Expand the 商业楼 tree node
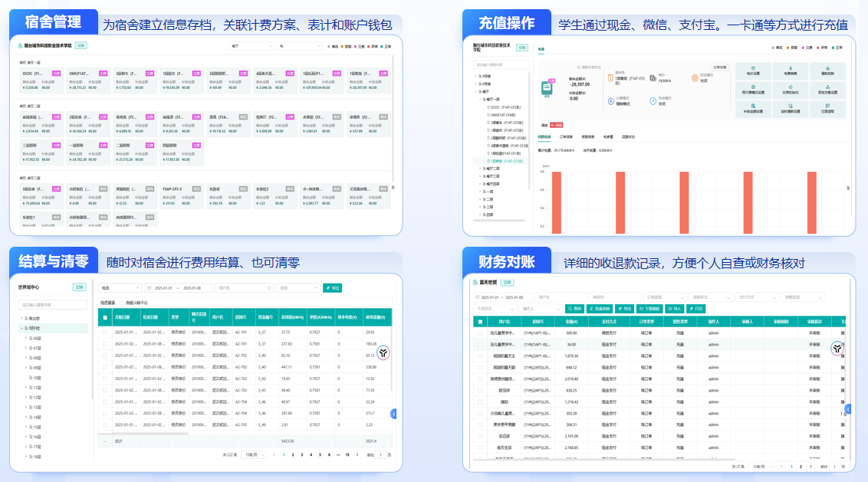 coord(21,318)
